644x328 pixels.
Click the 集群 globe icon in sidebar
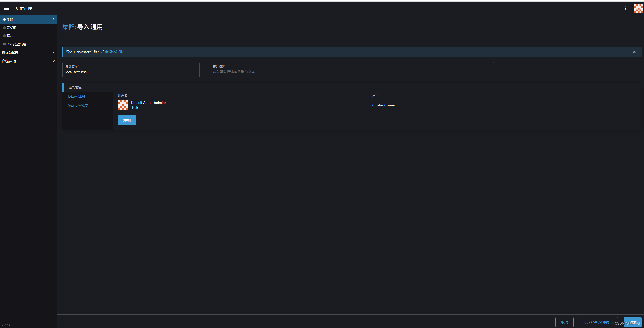click(4, 19)
